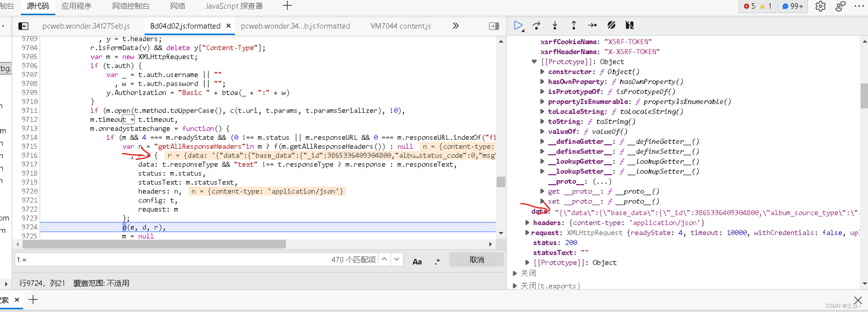
Task: Toggle pause on exceptions icon
Action: 630,26
